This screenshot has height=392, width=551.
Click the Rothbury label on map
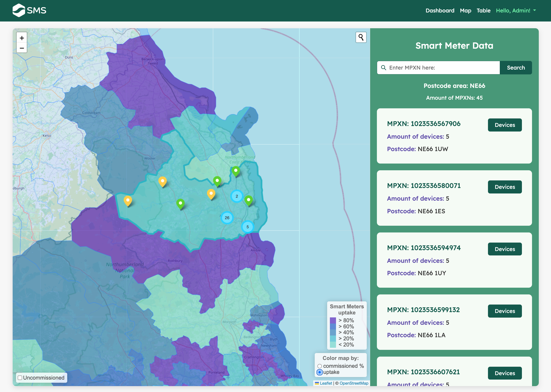tap(175, 261)
